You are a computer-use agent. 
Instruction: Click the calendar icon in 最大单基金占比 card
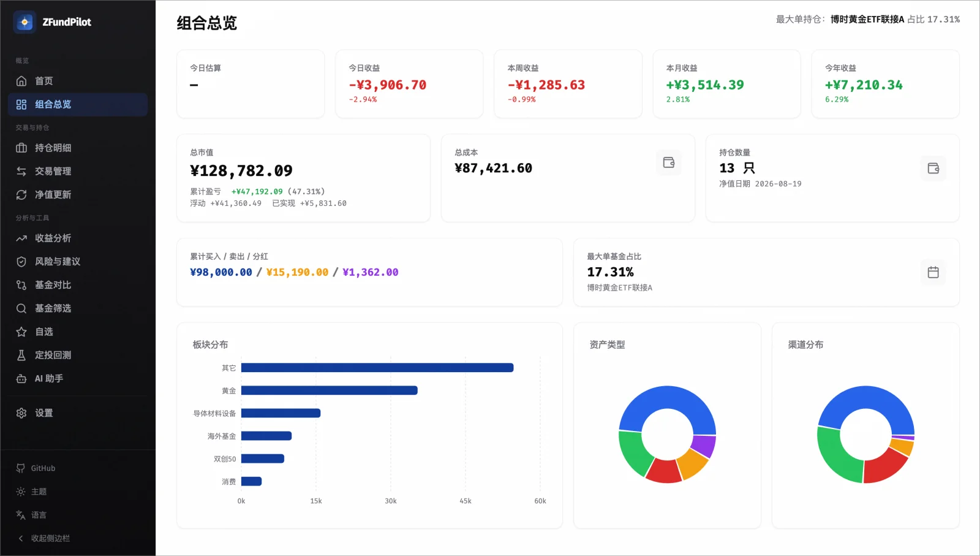(933, 272)
